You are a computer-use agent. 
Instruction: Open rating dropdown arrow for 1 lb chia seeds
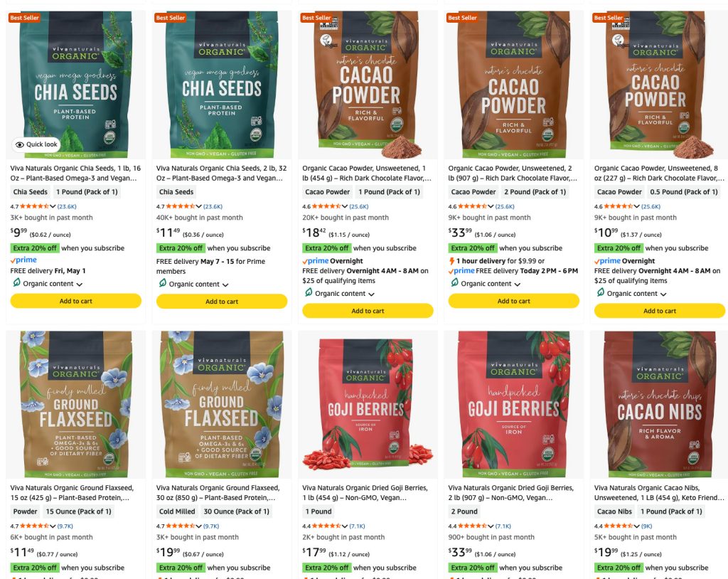pyautogui.click(x=53, y=206)
